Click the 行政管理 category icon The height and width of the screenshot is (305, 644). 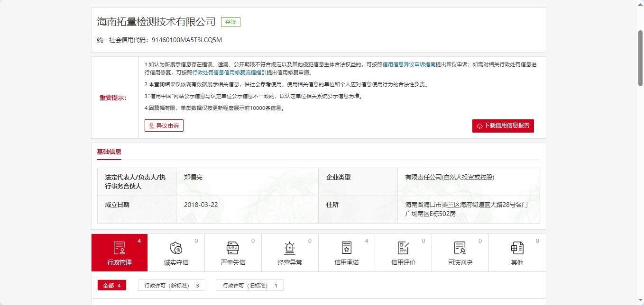119,248
